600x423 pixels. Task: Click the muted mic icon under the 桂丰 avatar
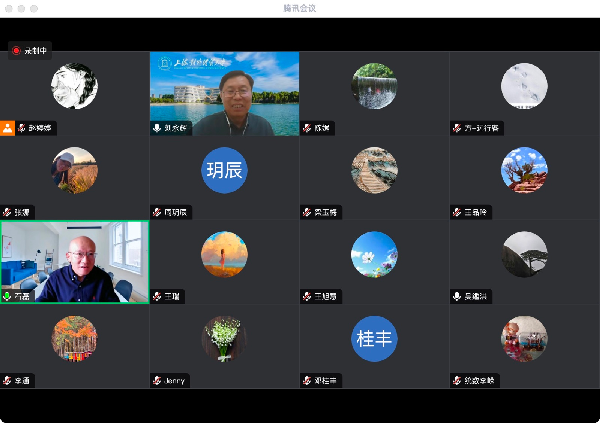click(x=307, y=380)
